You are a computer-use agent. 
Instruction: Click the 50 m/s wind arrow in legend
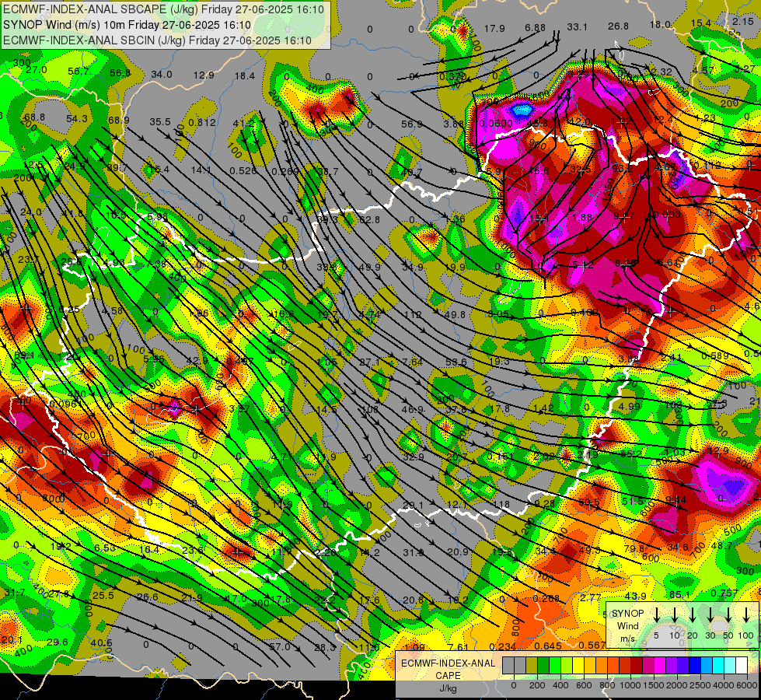[728, 614]
